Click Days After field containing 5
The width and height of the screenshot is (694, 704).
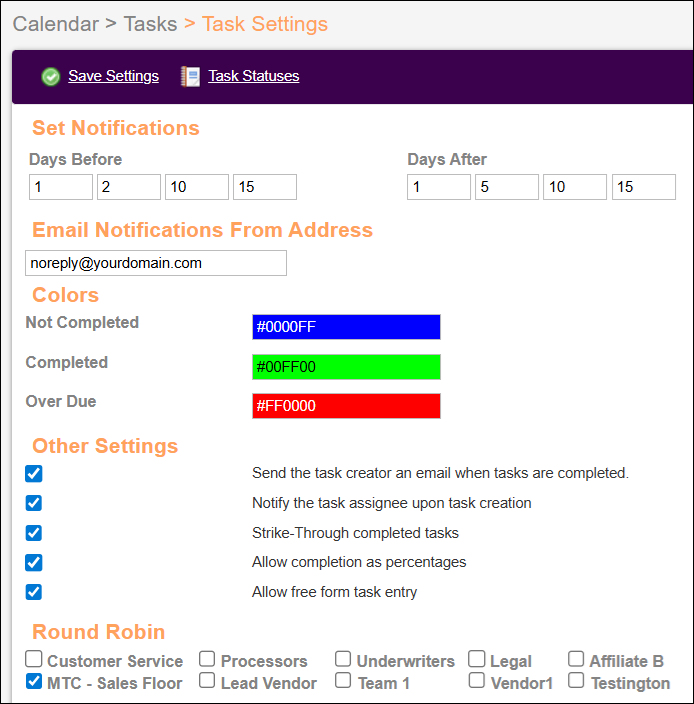click(507, 187)
